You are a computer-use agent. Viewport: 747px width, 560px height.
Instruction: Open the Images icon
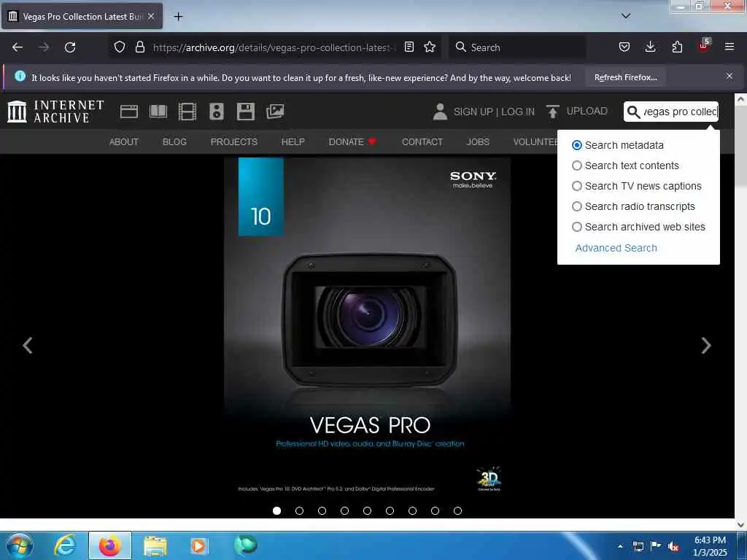point(275,112)
